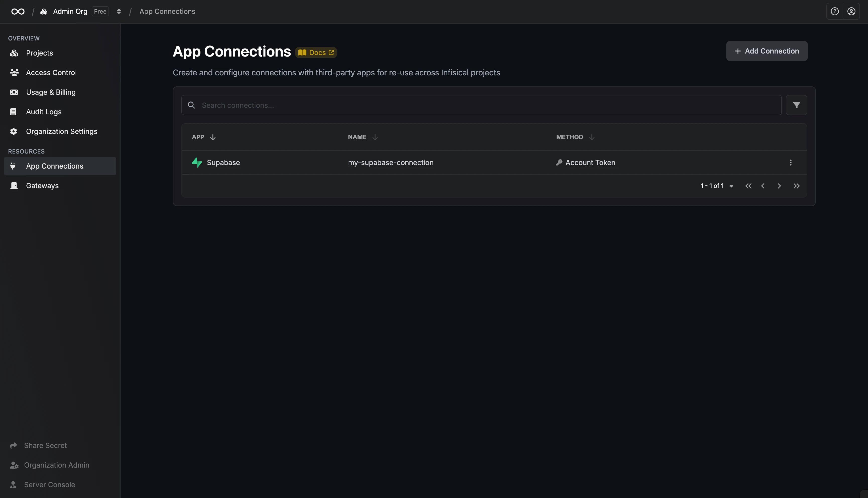Click the Infisical infinity logo
868x498 pixels.
[x=18, y=12]
